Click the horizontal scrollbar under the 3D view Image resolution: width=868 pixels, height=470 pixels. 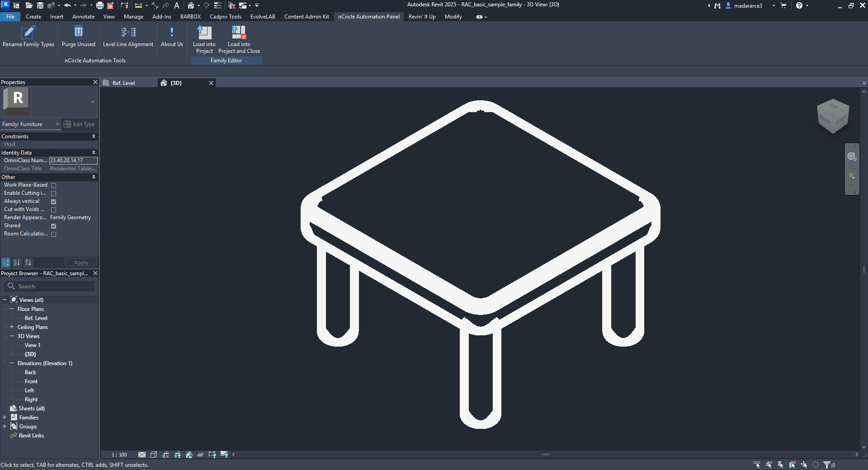(545, 455)
